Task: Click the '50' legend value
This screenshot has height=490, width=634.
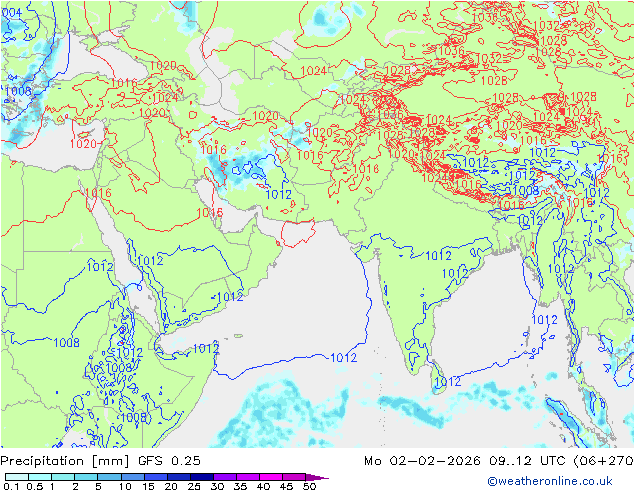Action: (x=310, y=486)
